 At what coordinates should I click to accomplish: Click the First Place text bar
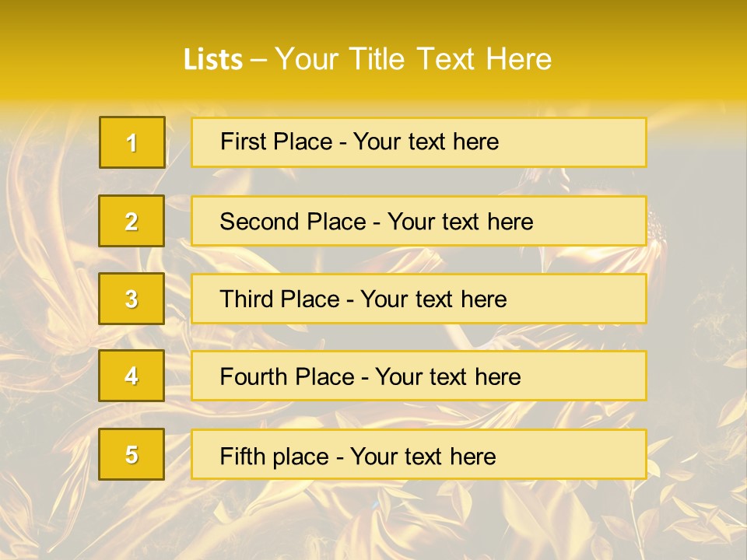click(x=419, y=142)
